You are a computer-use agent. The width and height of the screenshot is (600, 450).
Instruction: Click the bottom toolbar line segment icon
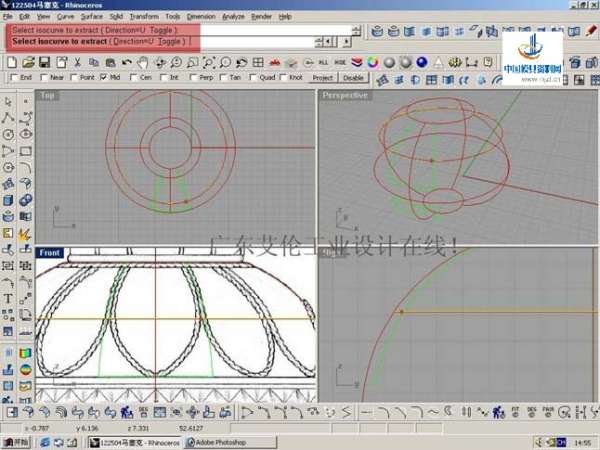pyautogui.click(x=366, y=412)
